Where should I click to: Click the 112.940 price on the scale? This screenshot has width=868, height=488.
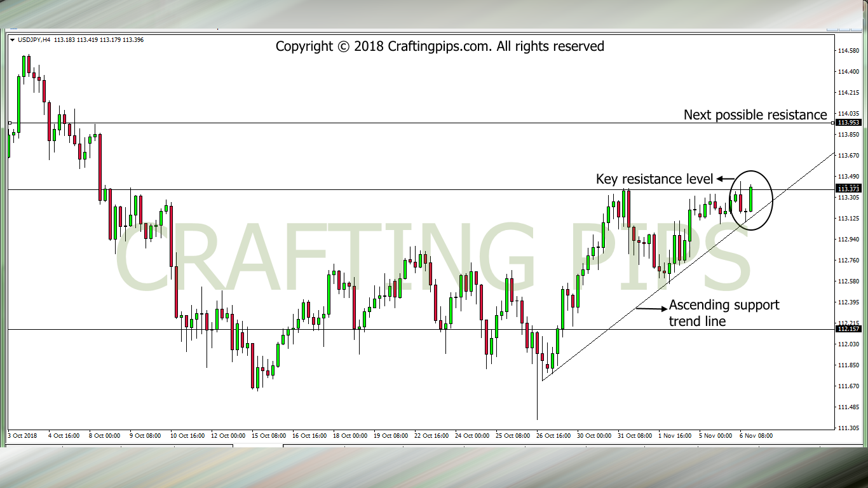(x=849, y=240)
